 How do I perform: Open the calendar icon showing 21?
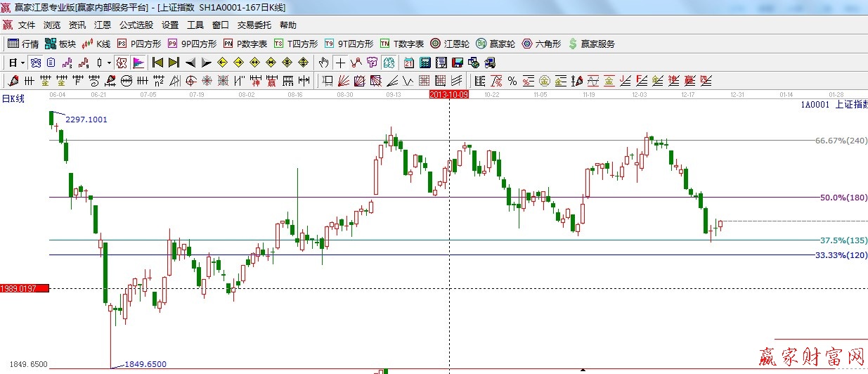point(408,63)
